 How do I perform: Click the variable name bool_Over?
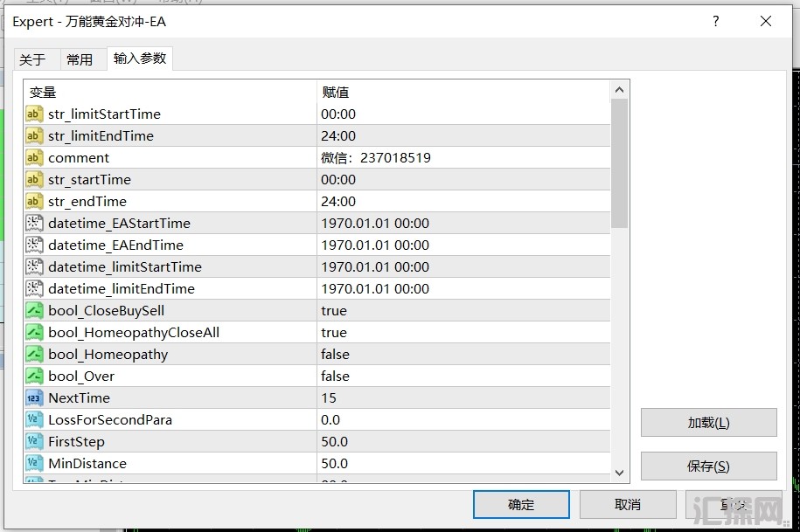pyautogui.click(x=81, y=377)
